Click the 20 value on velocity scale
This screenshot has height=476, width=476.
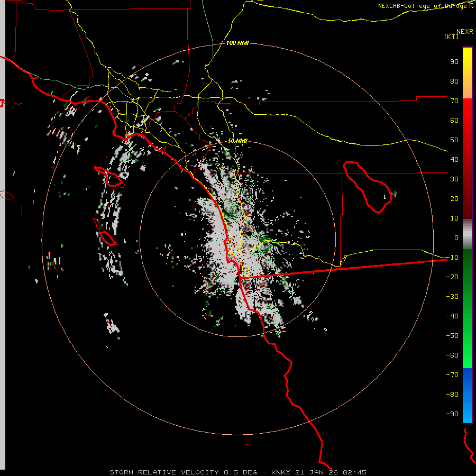point(454,198)
